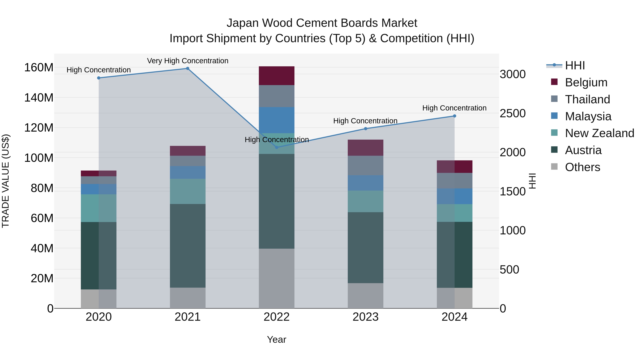
Task: Click the Others segment of the 2023 bar
Action: click(x=365, y=296)
